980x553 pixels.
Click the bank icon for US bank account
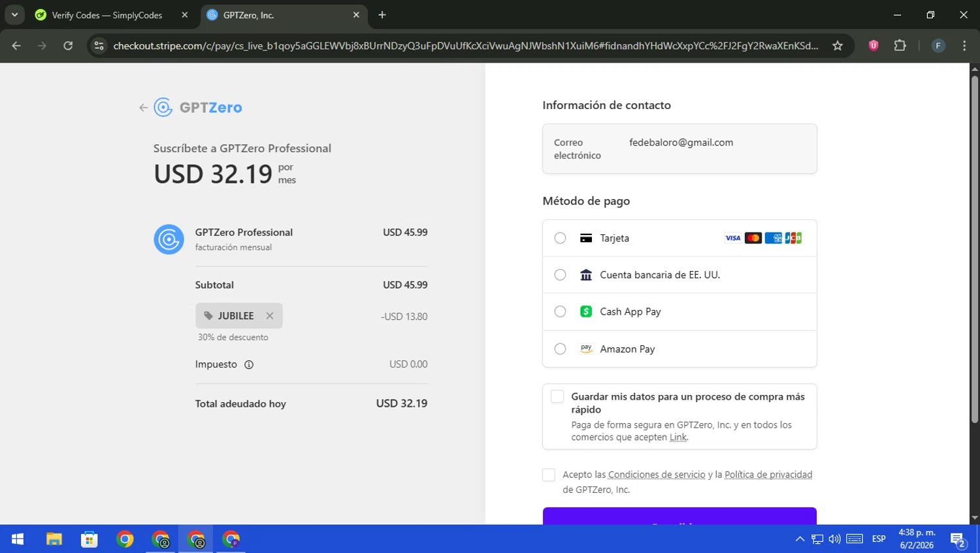[586, 275]
